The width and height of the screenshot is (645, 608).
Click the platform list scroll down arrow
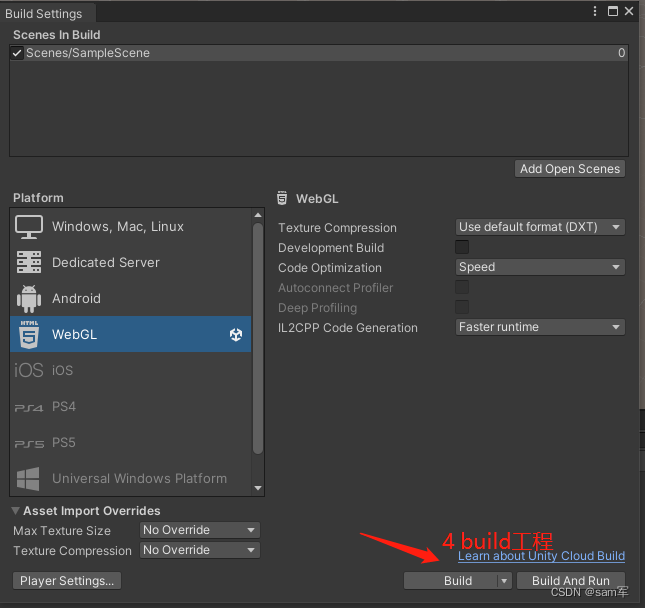(x=258, y=488)
